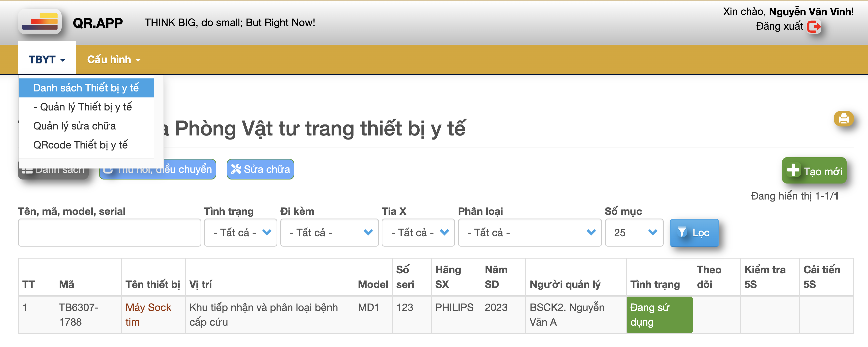Image resolution: width=868 pixels, height=347 pixels.
Task: Click the Đang sử dụng status cell
Action: [x=659, y=315]
